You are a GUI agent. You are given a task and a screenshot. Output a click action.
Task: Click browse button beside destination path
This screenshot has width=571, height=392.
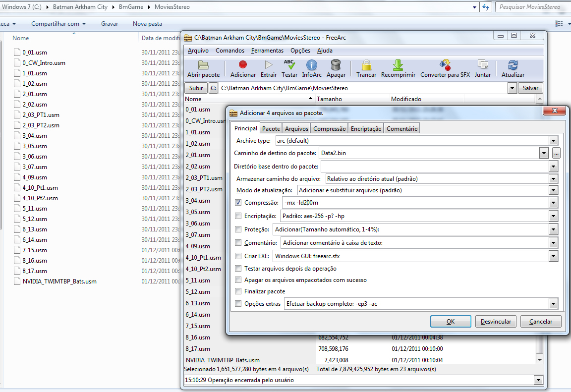(x=556, y=153)
